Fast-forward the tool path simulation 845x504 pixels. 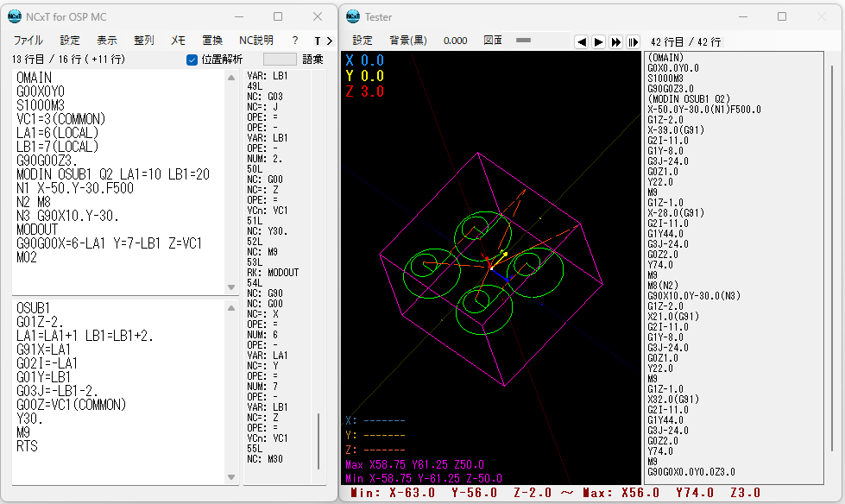point(615,41)
